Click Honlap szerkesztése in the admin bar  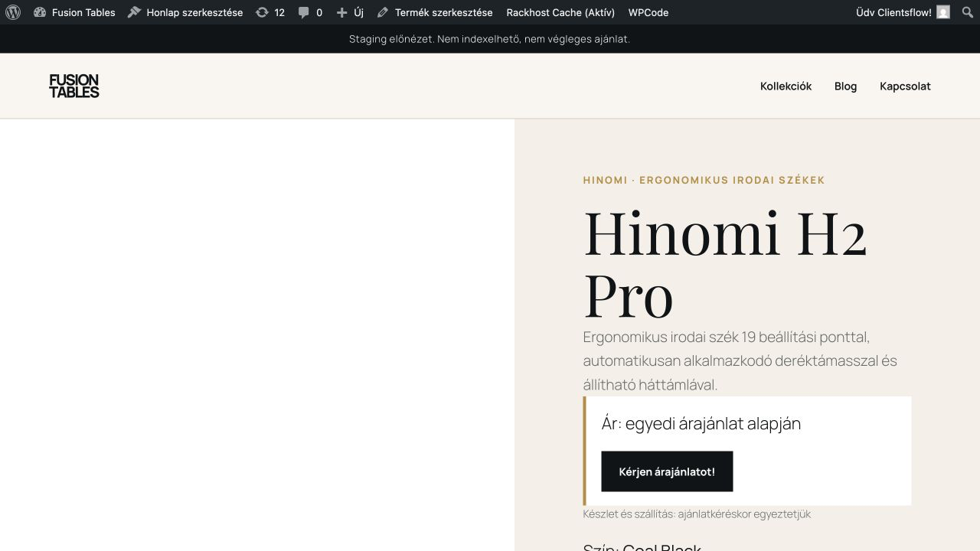tap(185, 12)
